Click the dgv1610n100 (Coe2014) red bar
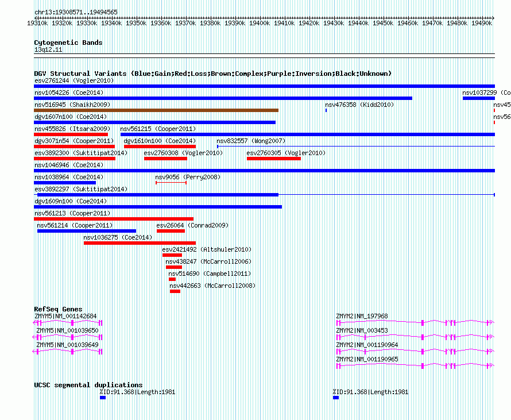511x420 pixels. tap(160, 147)
